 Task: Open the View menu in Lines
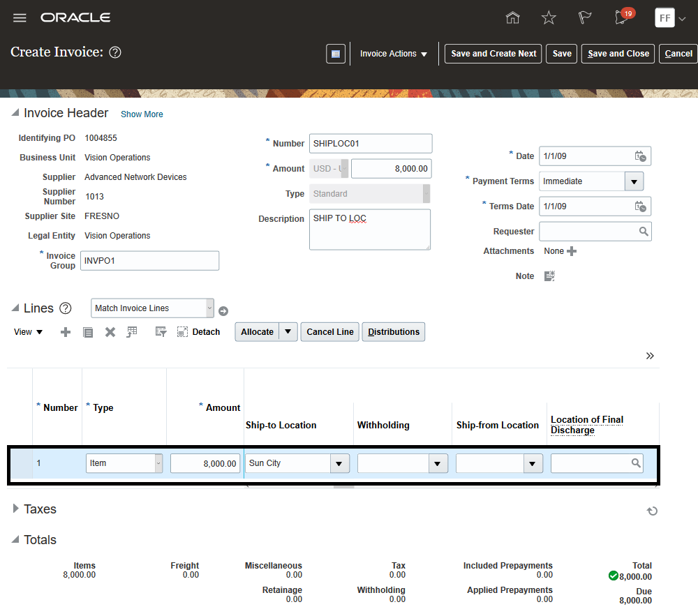28,332
